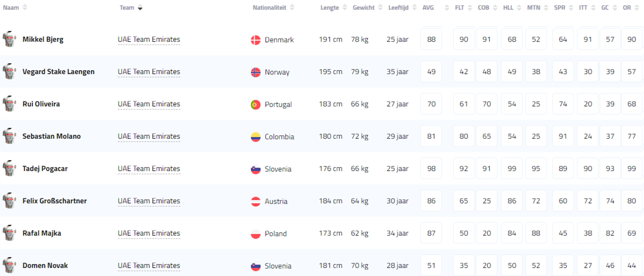Click the Austria flag icon
644x276 pixels.
click(x=256, y=201)
